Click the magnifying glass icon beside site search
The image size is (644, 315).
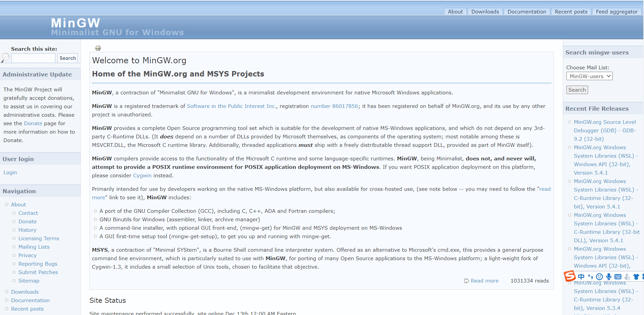click(x=5, y=58)
